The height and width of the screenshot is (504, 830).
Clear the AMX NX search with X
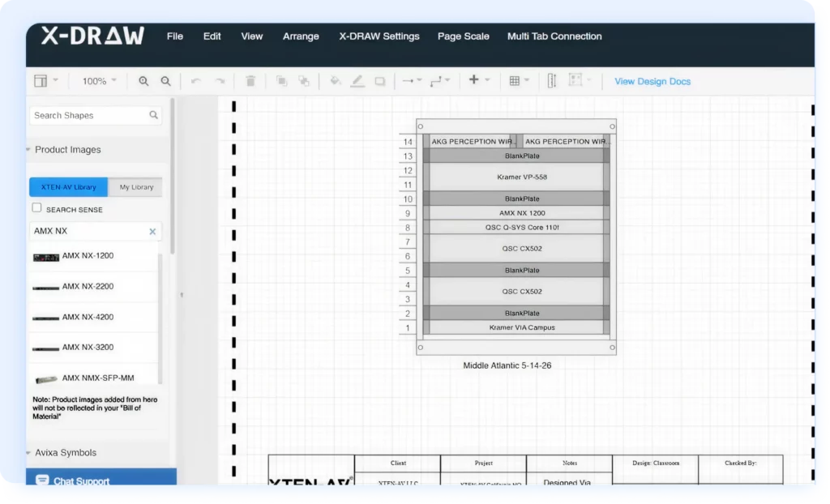pyautogui.click(x=152, y=232)
